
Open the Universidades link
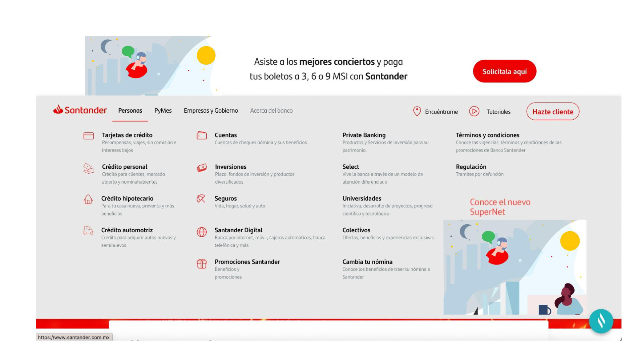pos(362,198)
